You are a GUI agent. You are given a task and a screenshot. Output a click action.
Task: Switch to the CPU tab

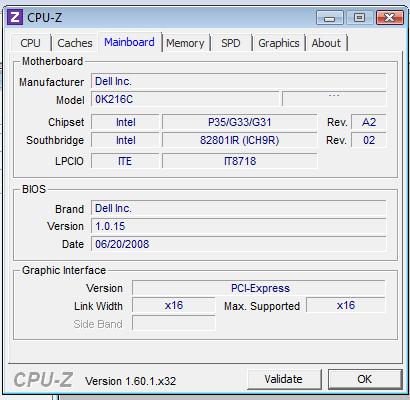click(x=30, y=43)
